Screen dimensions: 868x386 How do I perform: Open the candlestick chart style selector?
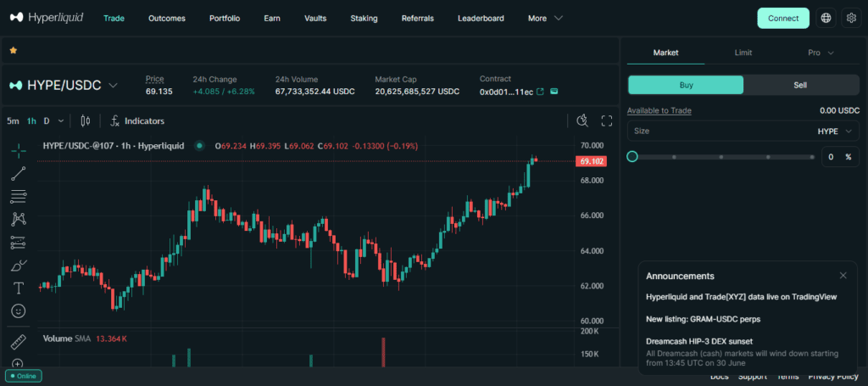click(x=86, y=120)
